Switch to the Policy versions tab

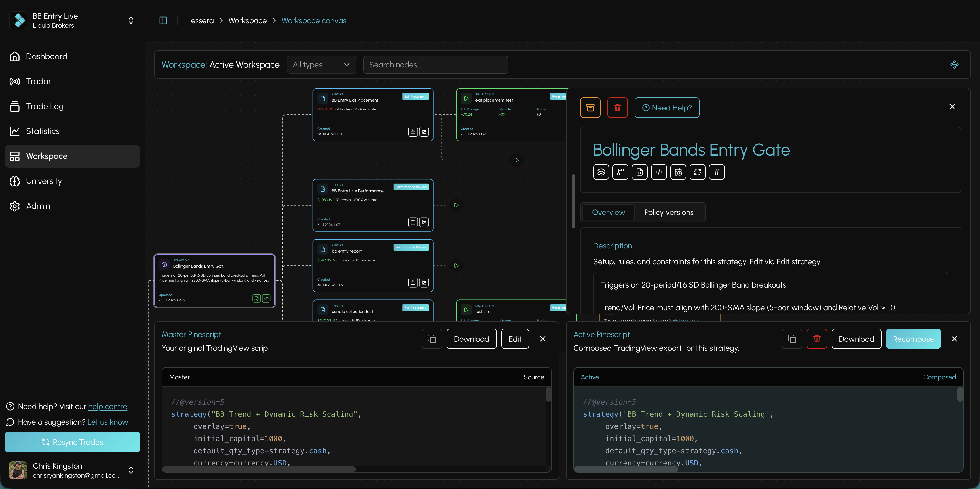point(669,212)
